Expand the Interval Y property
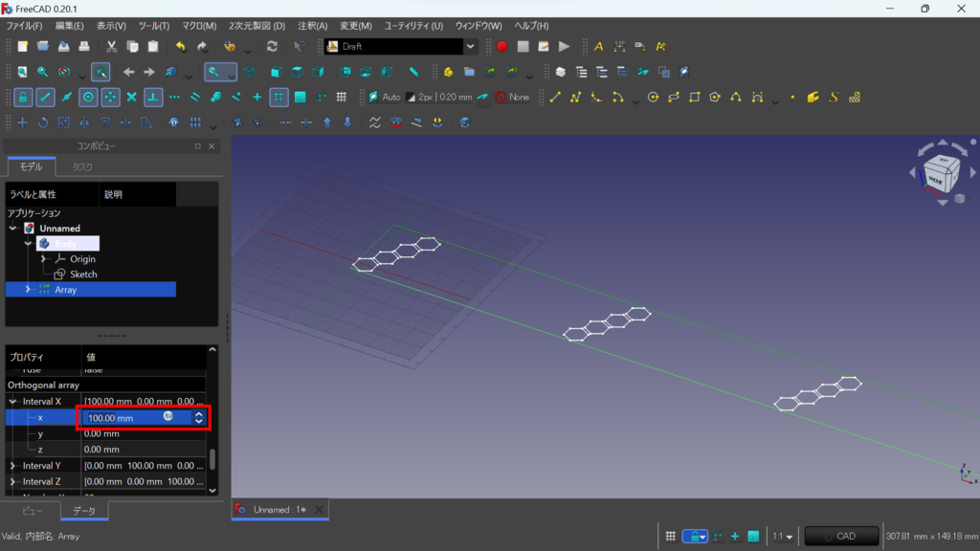 [x=12, y=466]
